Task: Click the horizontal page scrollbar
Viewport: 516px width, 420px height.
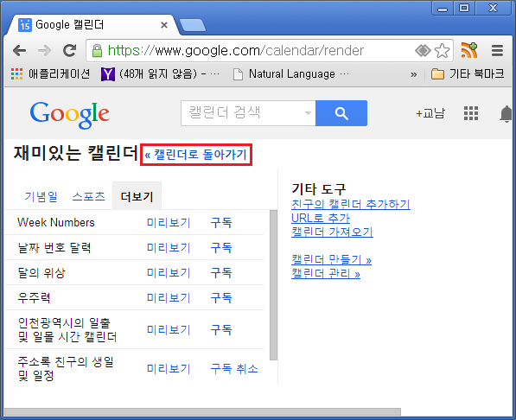Action: click(x=203, y=411)
